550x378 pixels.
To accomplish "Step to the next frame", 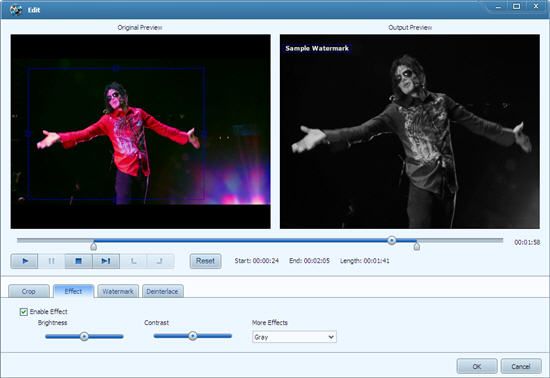I will click(x=106, y=261).
